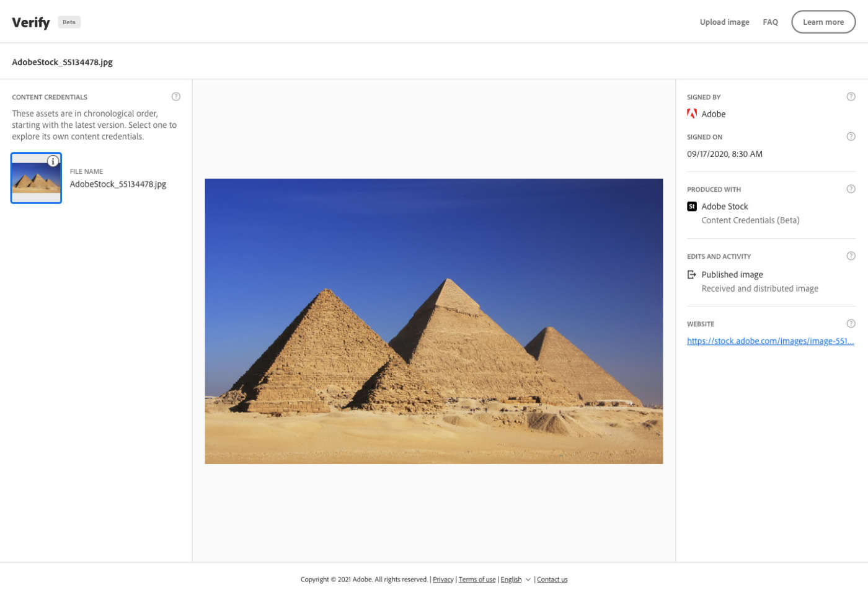Click the info icon on the asset thumbnail
Screen dimensions: 868x595
coord(53,161)
